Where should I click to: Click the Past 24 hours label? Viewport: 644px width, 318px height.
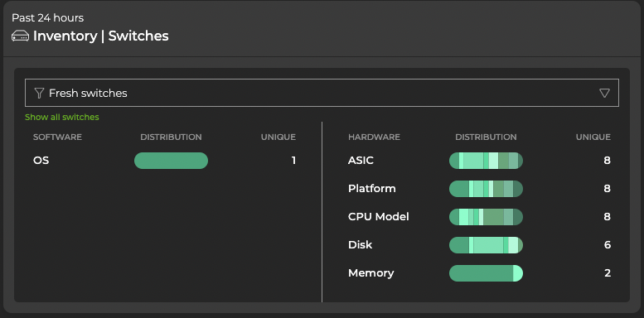[47, 18]
